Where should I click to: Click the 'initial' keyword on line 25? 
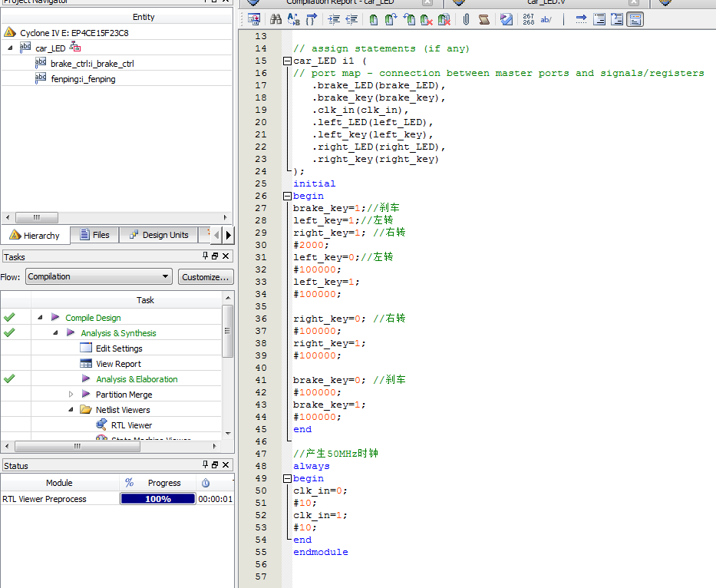click(x=314, y=183)
